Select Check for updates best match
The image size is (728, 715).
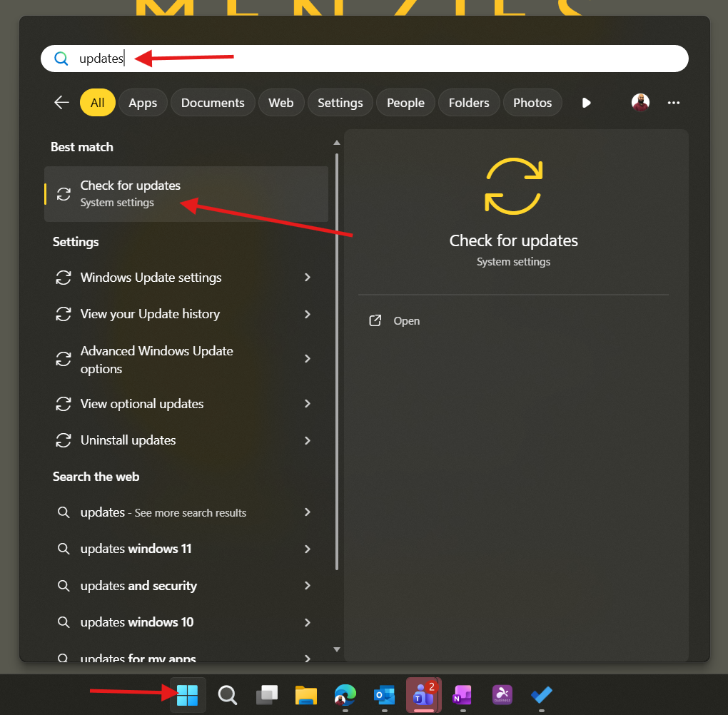(186, 194)
